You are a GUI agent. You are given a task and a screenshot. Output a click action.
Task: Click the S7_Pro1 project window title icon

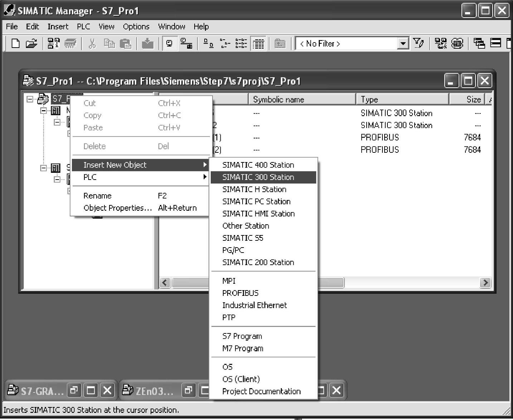(28, 80)
